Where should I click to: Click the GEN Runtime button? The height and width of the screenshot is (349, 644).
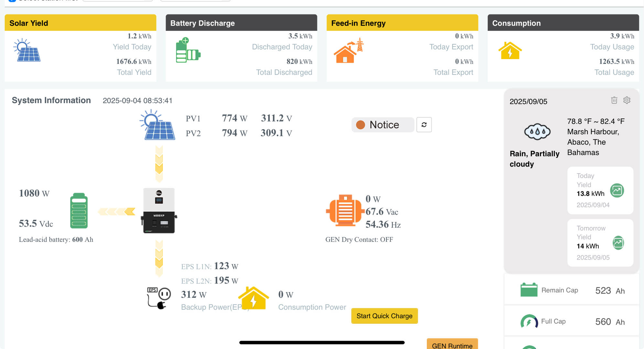pos(452,345)
